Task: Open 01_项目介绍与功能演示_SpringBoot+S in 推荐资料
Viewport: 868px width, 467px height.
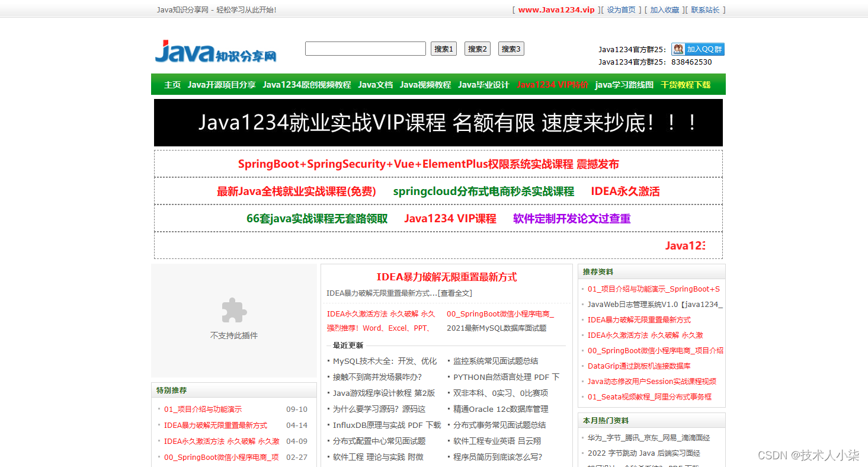Action: [x=654, y=289]
